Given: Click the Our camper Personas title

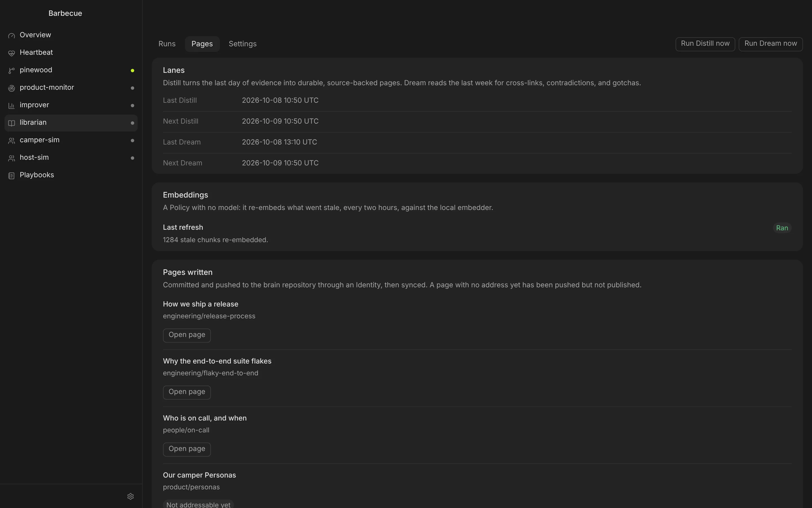Looking at the screenshot, I should (199, 475).
